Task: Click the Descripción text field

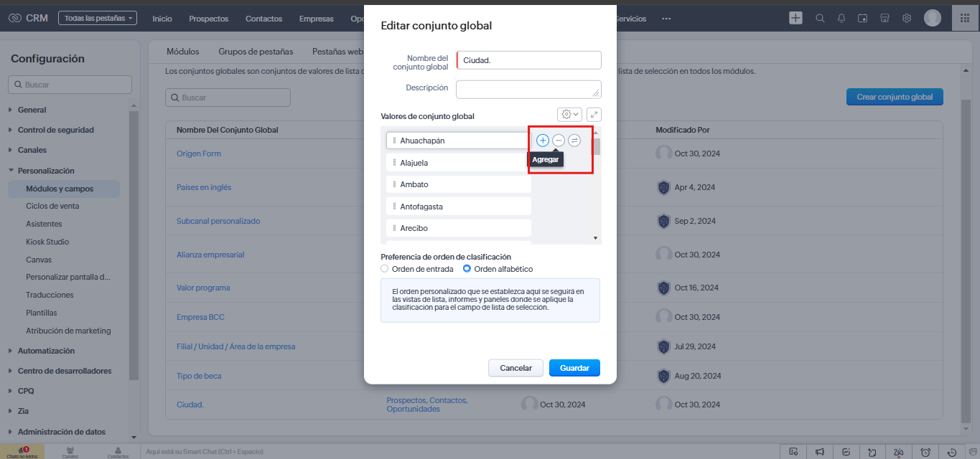Action: (x=528, y=89)
